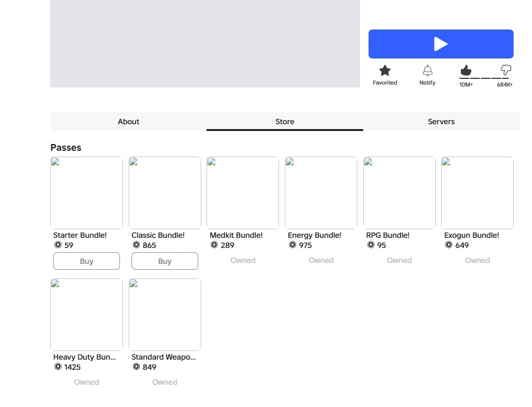Click the Exogun Bundle! title

click(472, 235)
